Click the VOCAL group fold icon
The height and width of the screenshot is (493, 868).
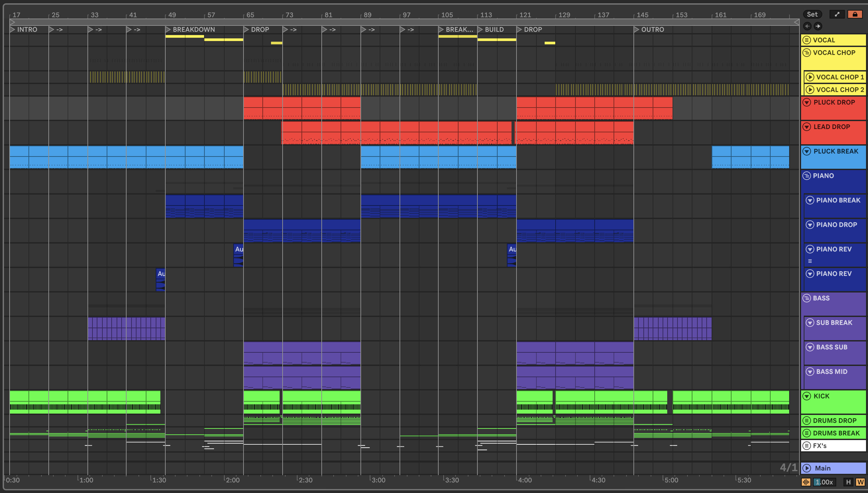coord(807,40)
